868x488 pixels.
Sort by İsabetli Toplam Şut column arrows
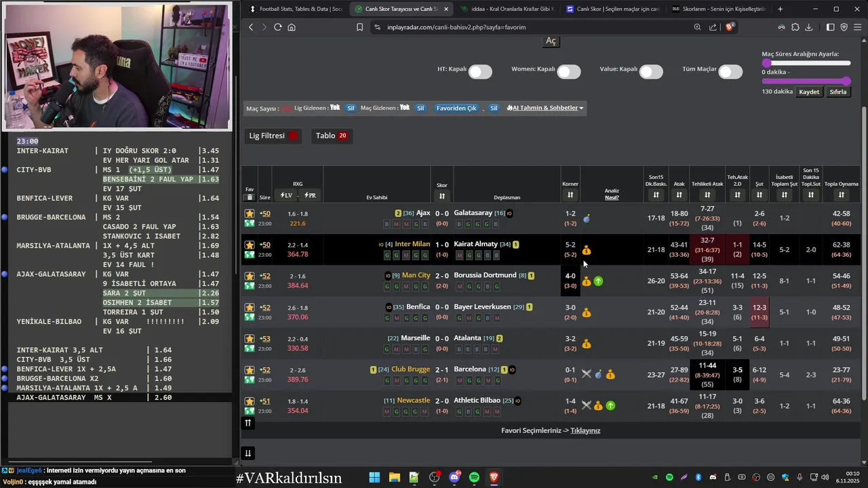[784, 195]
